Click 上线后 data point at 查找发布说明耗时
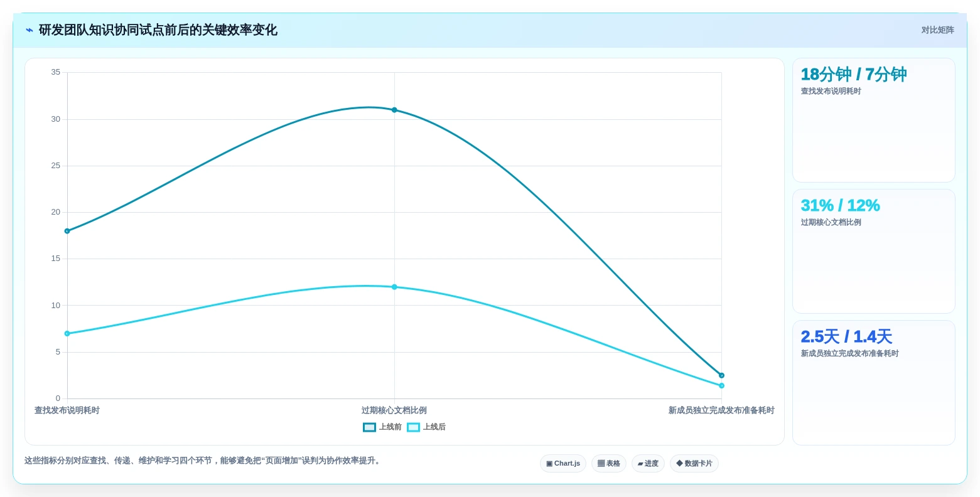Viewport: 980px width, 497px height. [67, 333]
